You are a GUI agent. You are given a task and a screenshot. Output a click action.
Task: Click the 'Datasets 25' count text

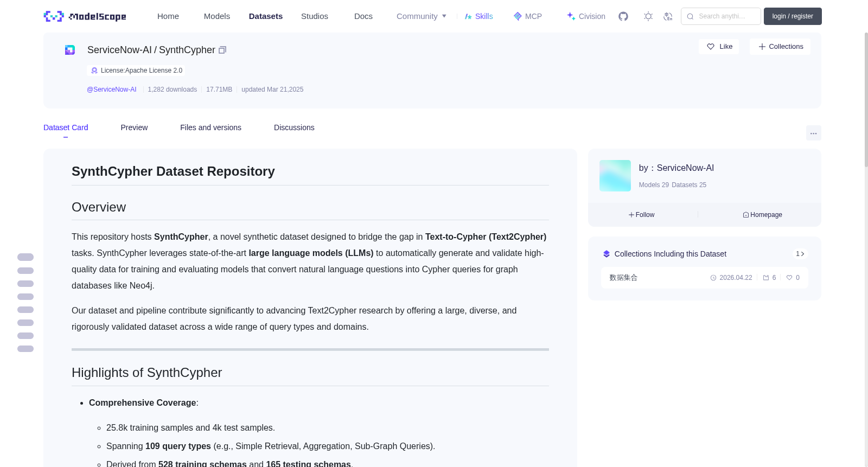tap(689, 185)
